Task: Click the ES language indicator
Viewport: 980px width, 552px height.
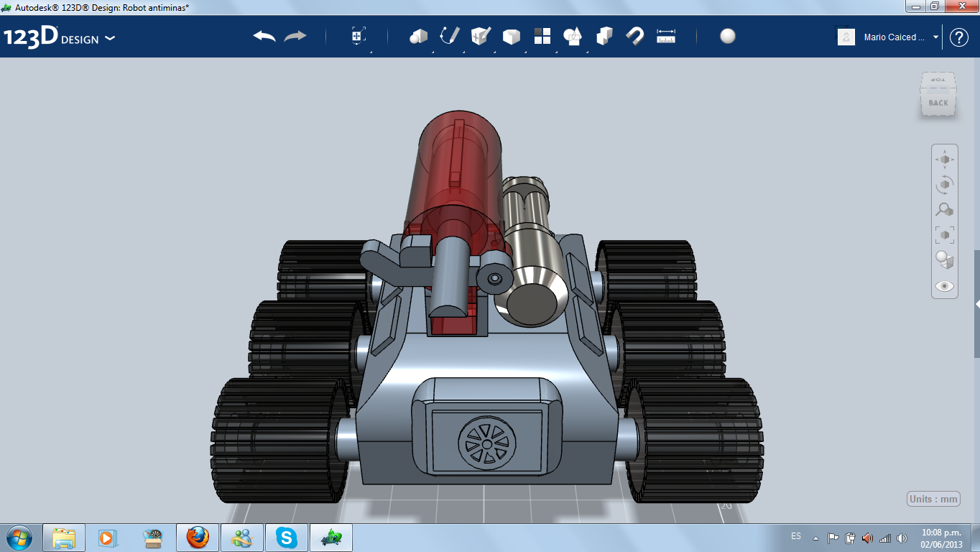Action: [x=796, y=536]
